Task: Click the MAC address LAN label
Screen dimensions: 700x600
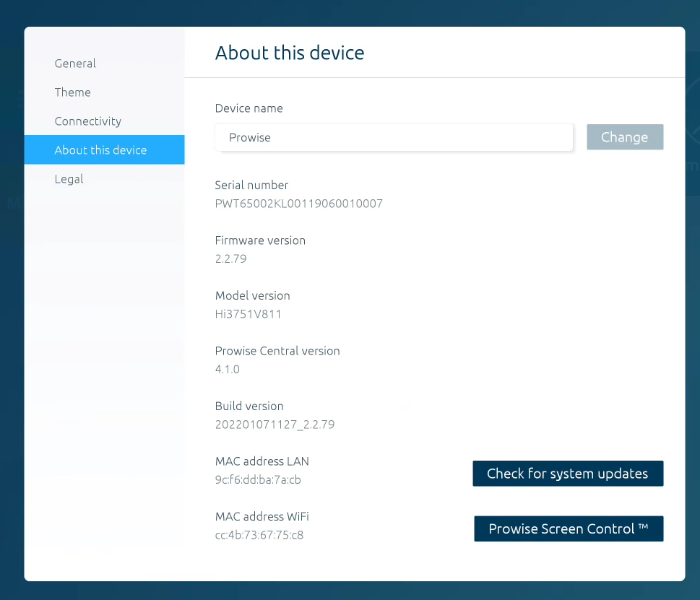Action: (262, 461)
